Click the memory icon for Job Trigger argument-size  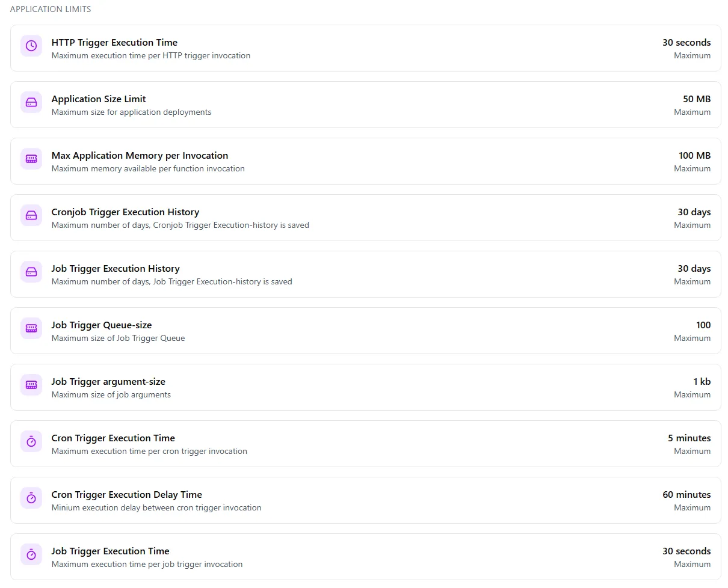pyautogui.click(x=31, y=385)
